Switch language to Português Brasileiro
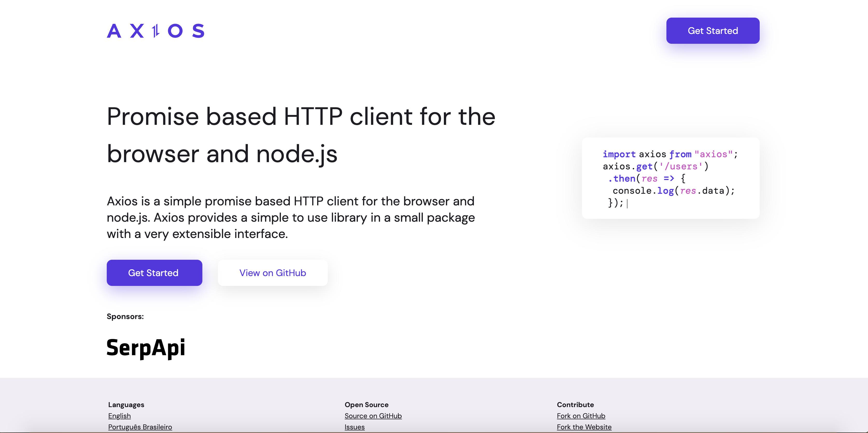The width and height of the screenshot is (868, 433). tap(140, 427)
